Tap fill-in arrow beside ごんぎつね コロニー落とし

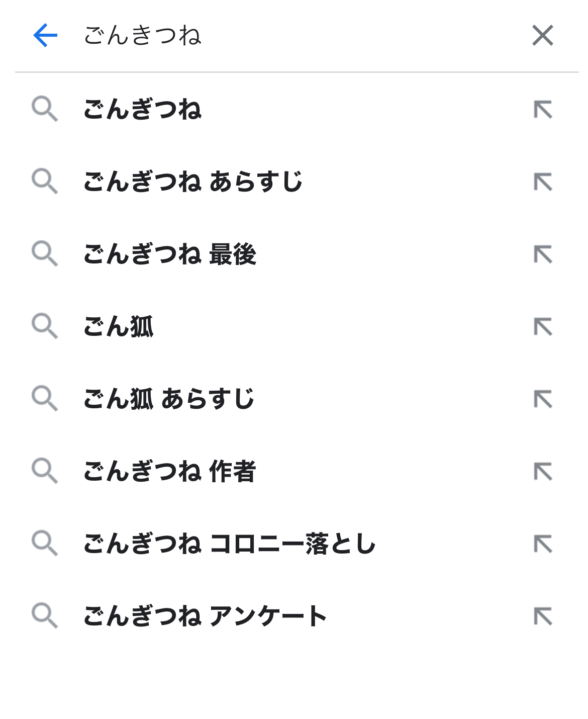pyautogui.click(x=543, y=544)
